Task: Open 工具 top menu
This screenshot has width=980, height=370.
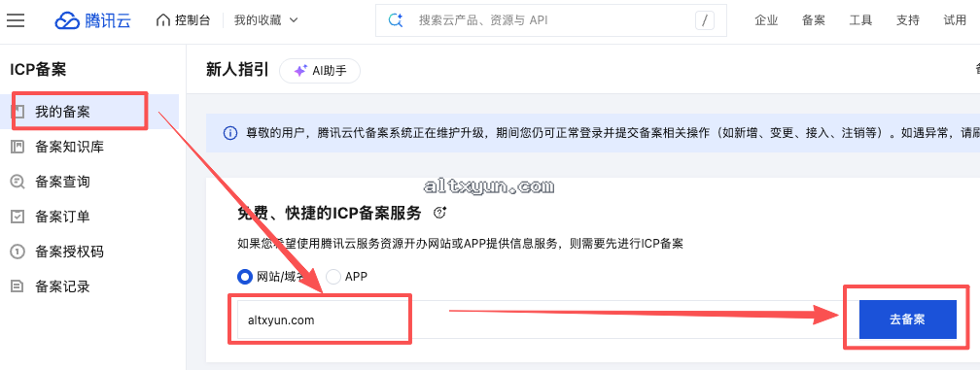Action: [x=860, y=20]
